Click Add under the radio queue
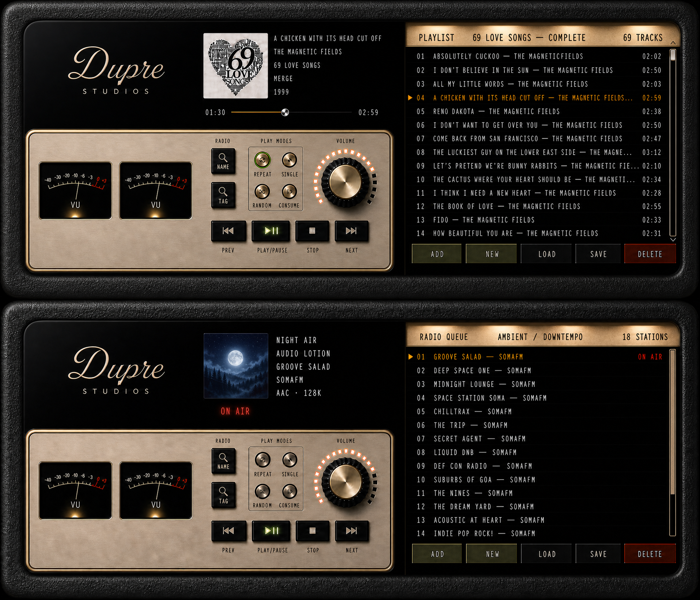This screenshot has width=700, height=600. [437, 554]
